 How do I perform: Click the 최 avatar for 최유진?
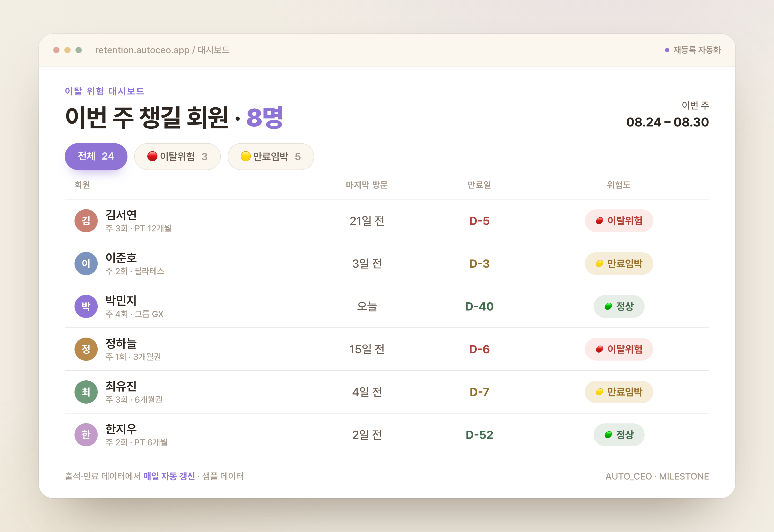pyautogui.click(x=86, y=392)
